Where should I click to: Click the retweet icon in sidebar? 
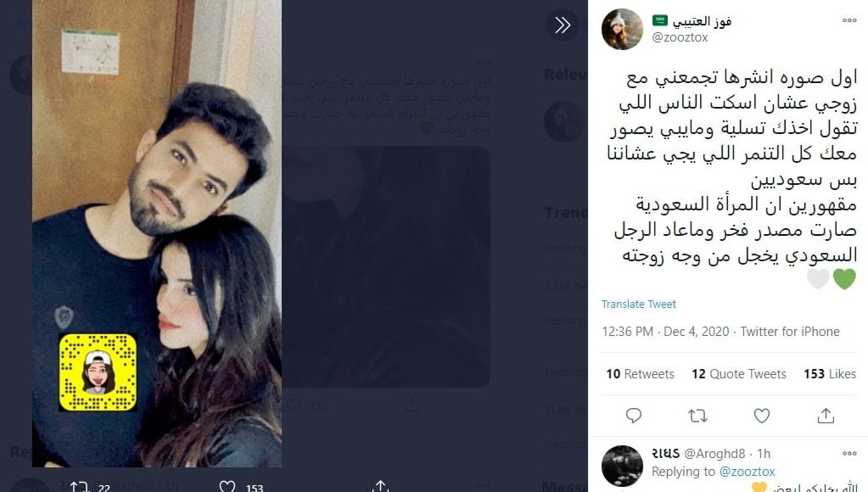pyautogui.click(x=697, y=415)
